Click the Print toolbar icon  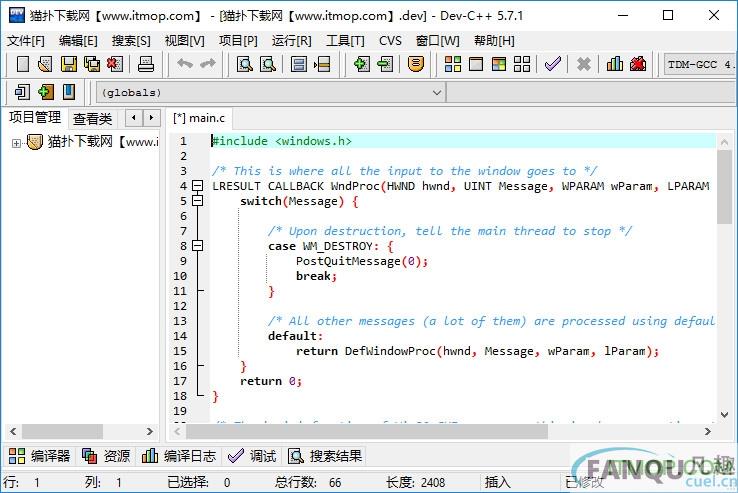(146, 64)
